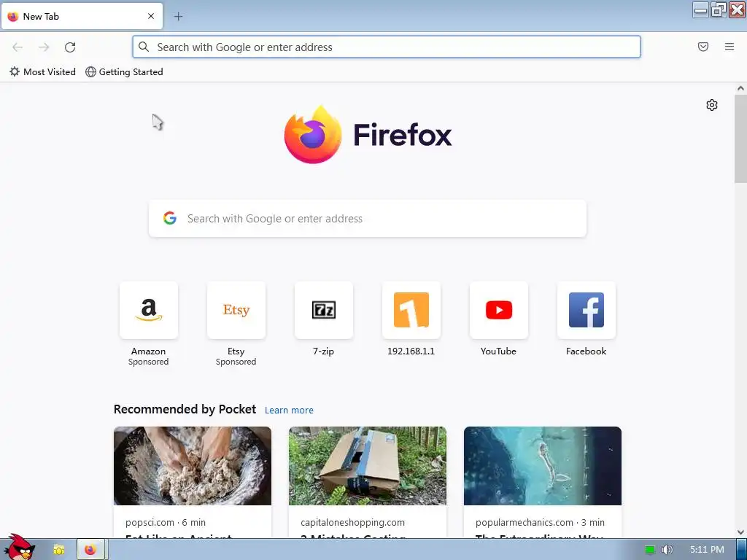747x560 pixels.
Task: Select the New Tab tab
Action: 82,16
